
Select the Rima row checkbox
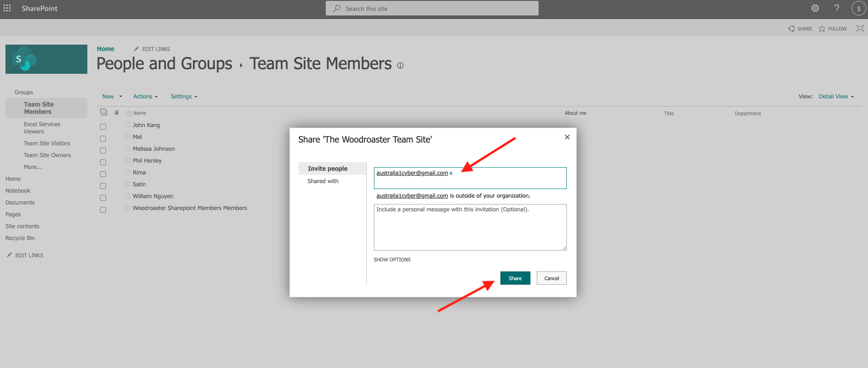click(x=103, y=174)
